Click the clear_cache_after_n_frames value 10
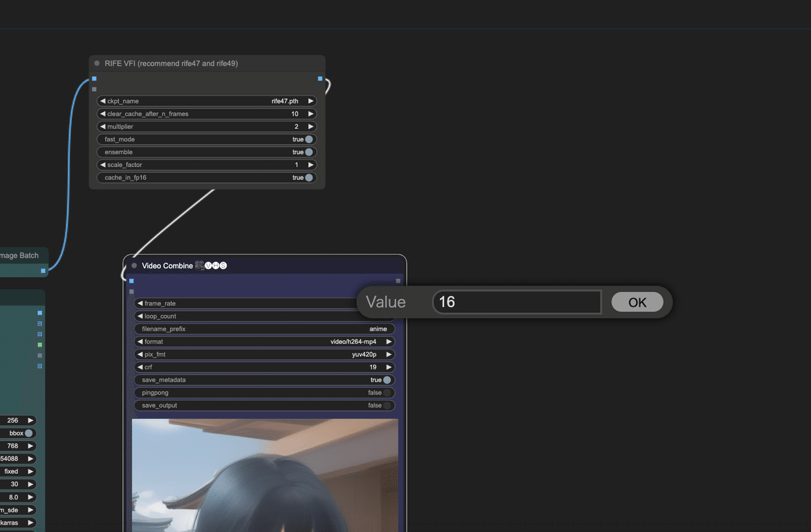 point(295,114)
